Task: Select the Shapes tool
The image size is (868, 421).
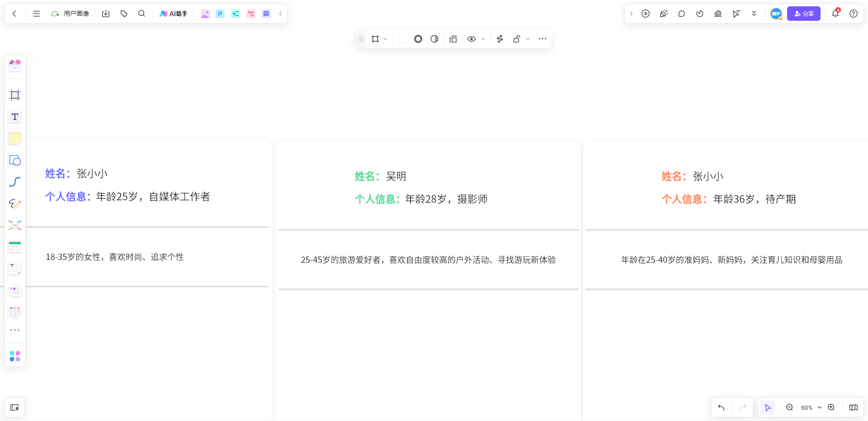Action: (15, 161)
